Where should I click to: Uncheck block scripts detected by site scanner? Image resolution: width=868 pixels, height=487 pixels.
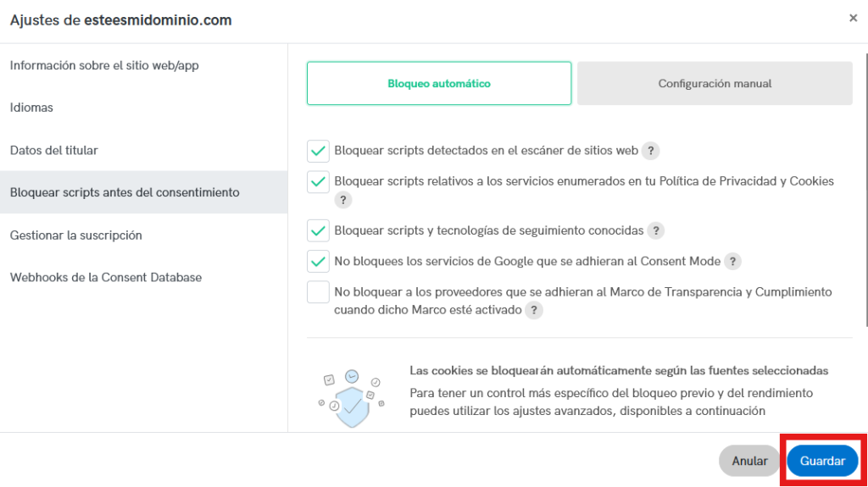(319, 151)
